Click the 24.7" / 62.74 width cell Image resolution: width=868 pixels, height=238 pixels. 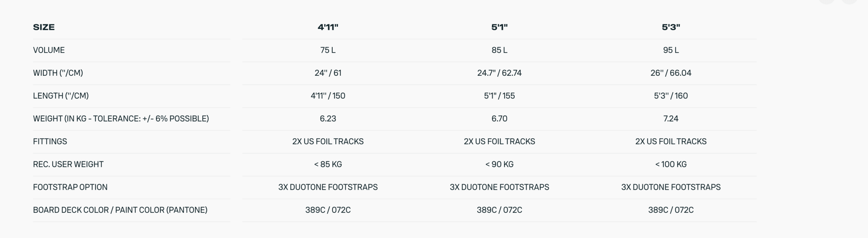pyautogui.click(x=499, y=73)
